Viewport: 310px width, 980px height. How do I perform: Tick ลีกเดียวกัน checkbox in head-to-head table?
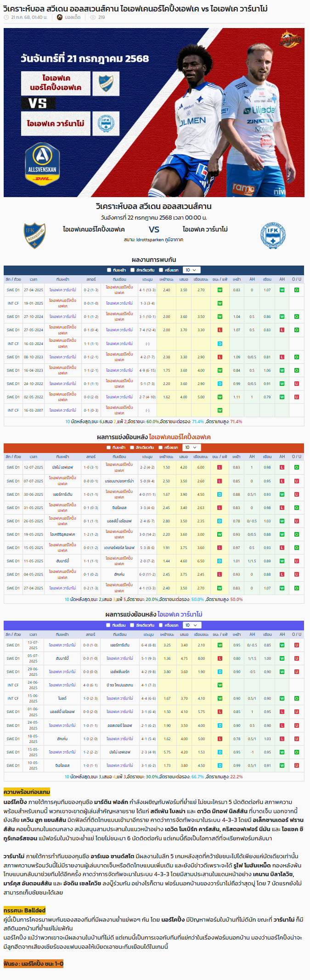tap(132, 270)
